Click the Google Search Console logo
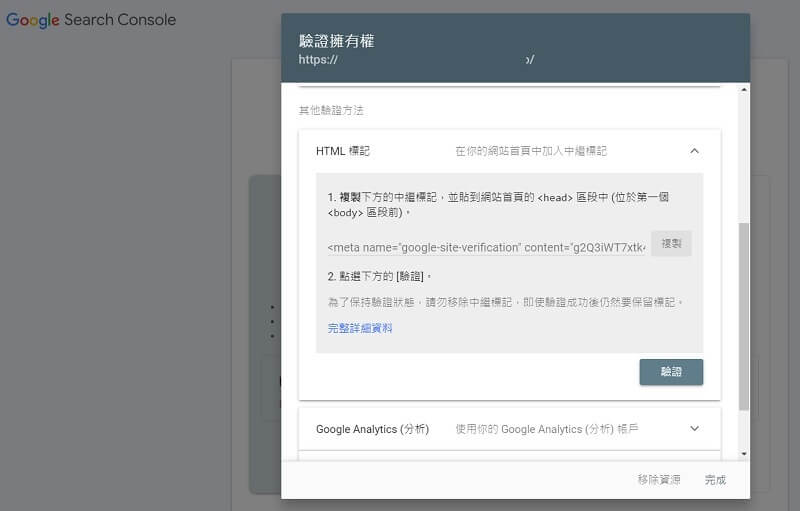This screenshot has height=511, width=800. point(91,20)
